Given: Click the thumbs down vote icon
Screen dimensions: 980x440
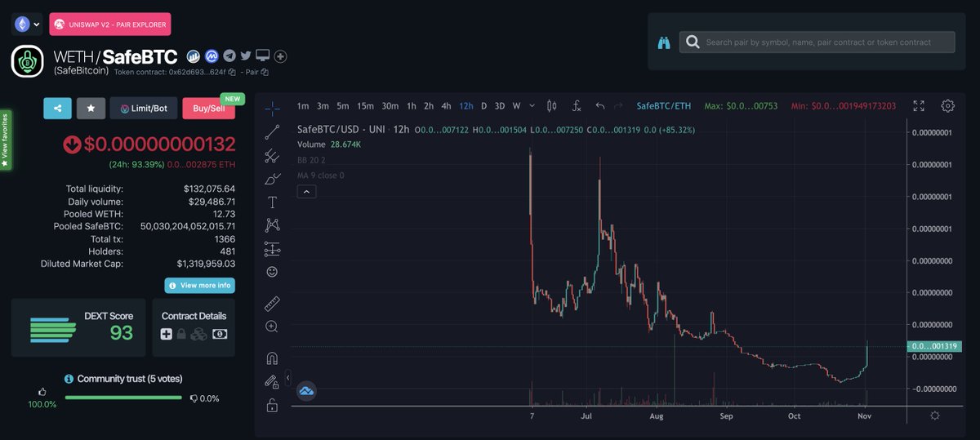Looking at the screenshot, I should click(194, 398).
